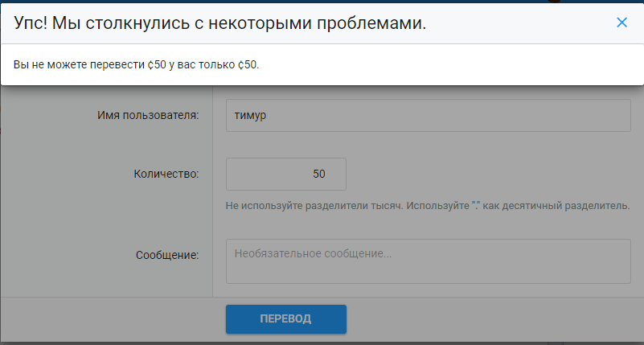The width and height of the screenshot is (644, 345).
Task: Click the "Имя пользователя:" label
Action: (x=152, y=116)
